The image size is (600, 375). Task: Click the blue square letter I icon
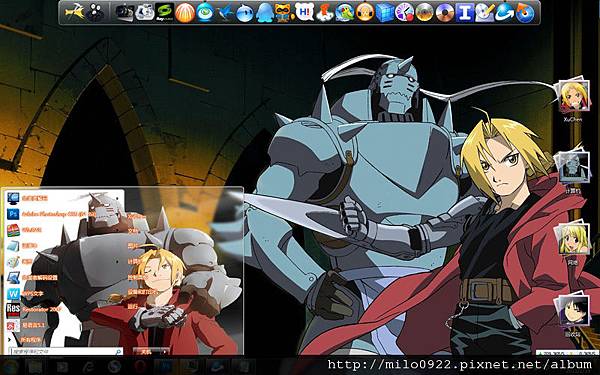pos(465,13)
